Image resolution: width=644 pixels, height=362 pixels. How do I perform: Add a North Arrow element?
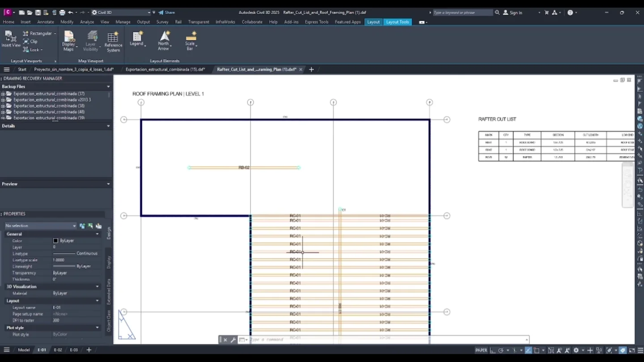[164, 40]
